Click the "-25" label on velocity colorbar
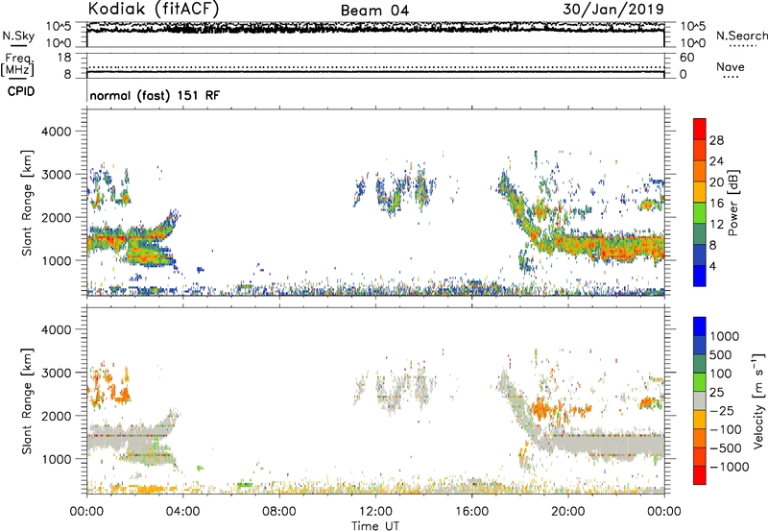The height and width of the screenshot is (532, 768). point(722,411)
